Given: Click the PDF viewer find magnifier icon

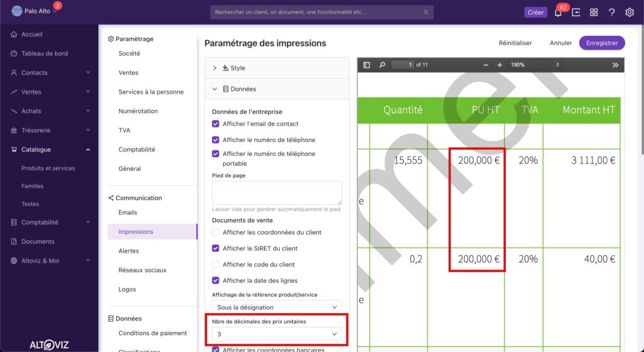Looking at the screenshot, I should click(382, 65).
